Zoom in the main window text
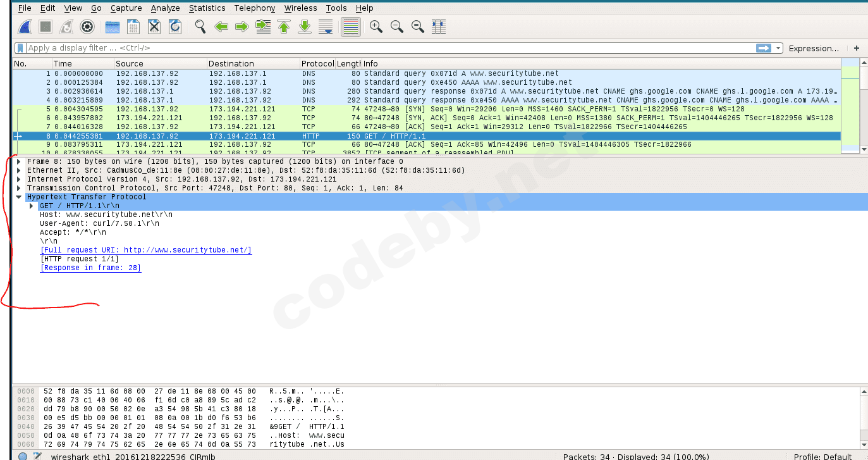The height and width of the screenshot is (460, 868). (x=376, y=27)
